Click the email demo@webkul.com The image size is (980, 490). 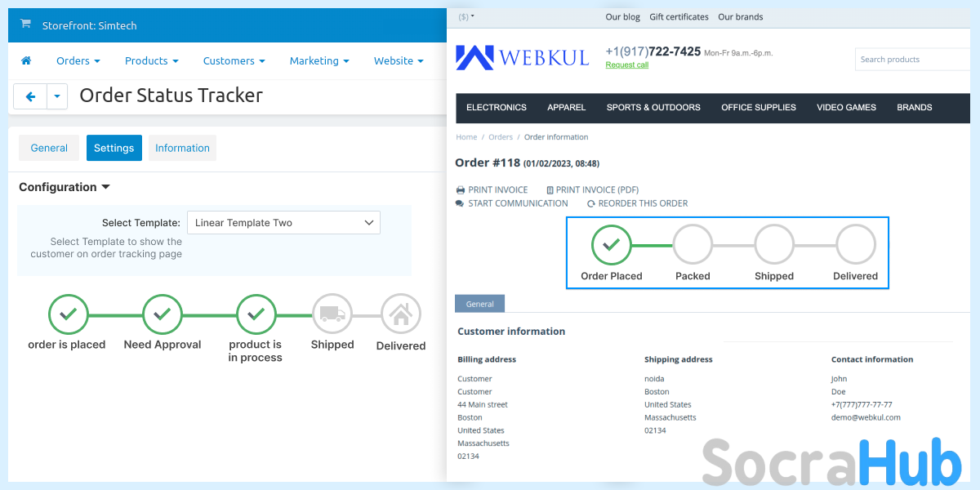pyautogui.click(x=866, y=417)
